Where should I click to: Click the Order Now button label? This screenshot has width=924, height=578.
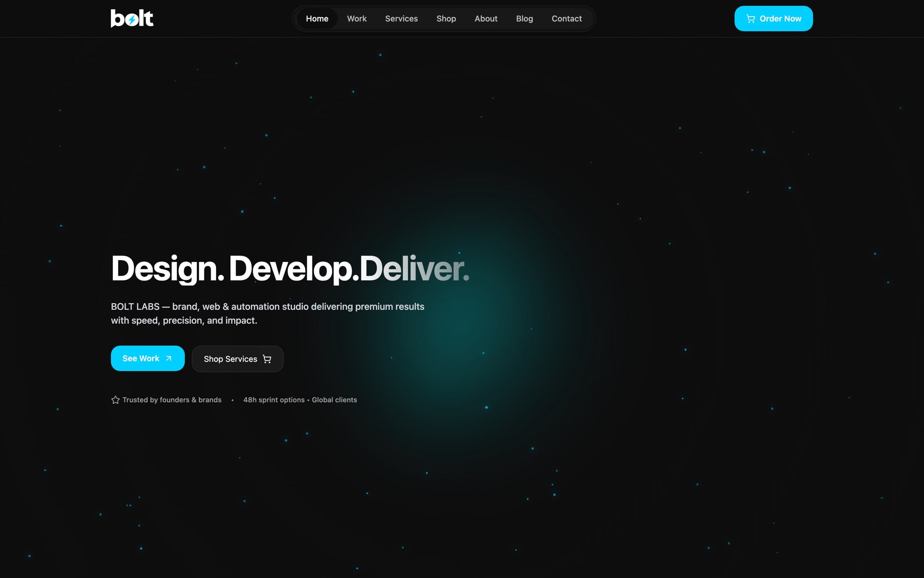780,18
